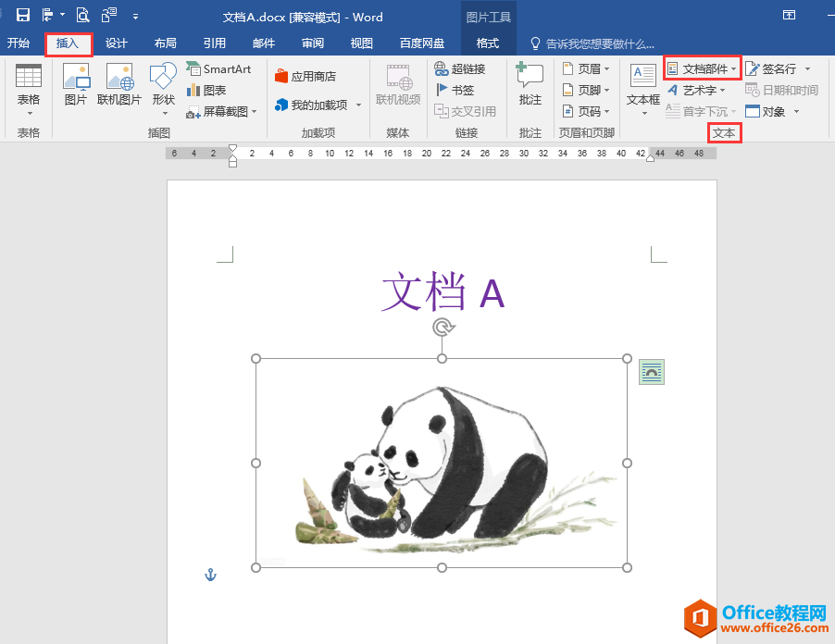Click the document title 文档 A
The image size is (835, 644).
pyautogui.click(x=443, y=291)
